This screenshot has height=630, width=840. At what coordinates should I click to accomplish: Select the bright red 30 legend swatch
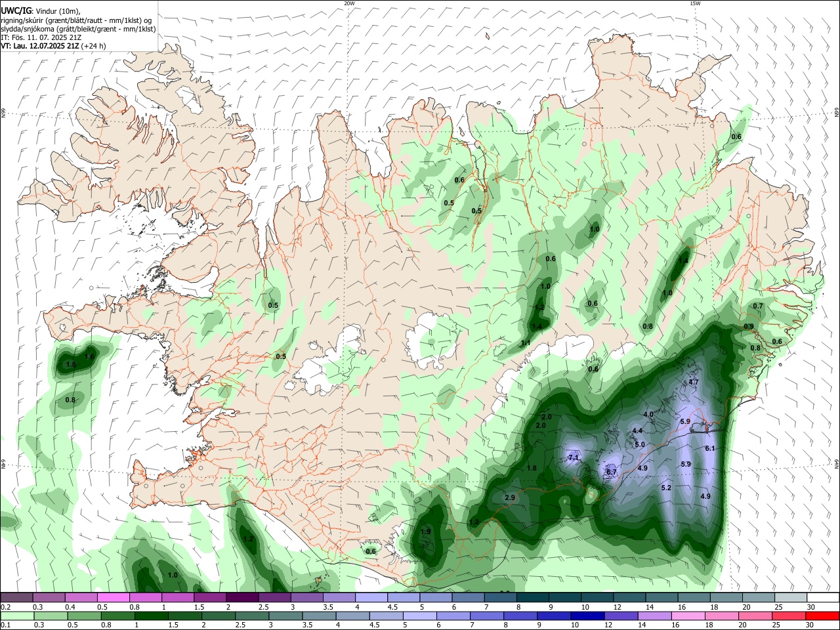pos(822,616)
